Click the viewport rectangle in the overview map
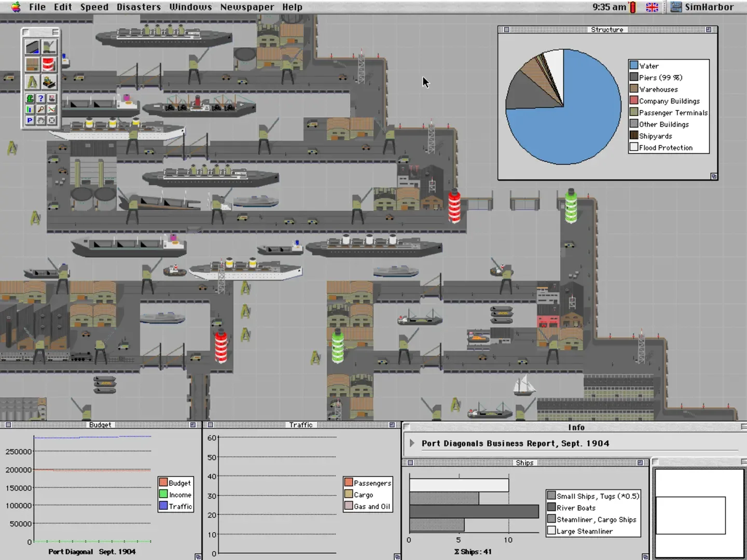Image resolution: width=747 pixels, height=560 pixels. pyautogui.click(x=690, y=515)
